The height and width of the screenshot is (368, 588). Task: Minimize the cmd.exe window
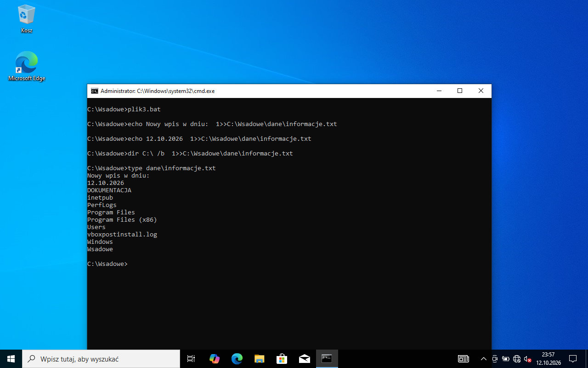tap(439, 91)
